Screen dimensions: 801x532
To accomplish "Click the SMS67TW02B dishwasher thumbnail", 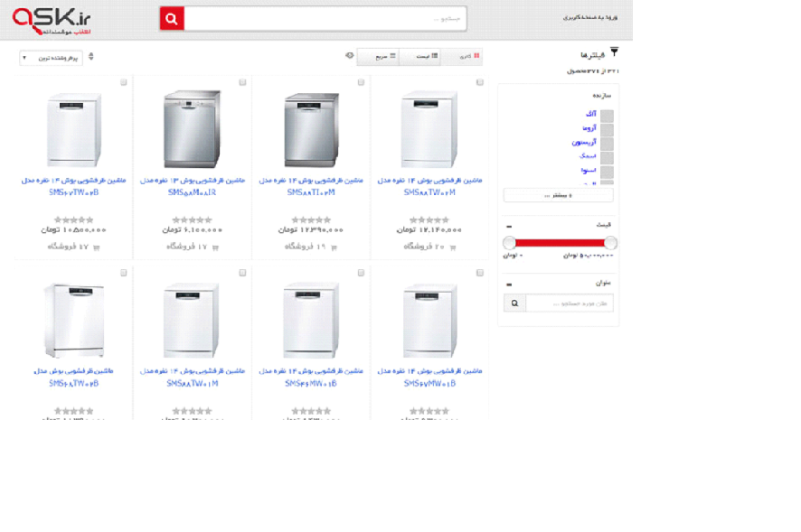I will coord(73,130).
